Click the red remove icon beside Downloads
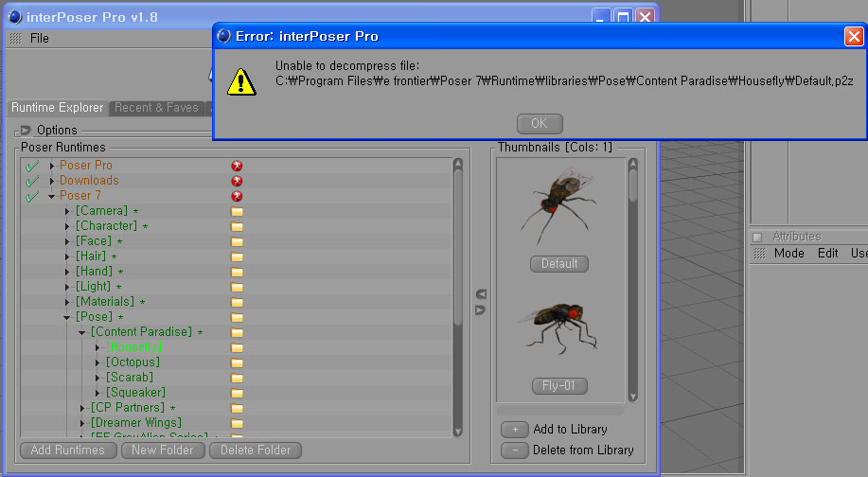868x477 pixels. (237, 181)
